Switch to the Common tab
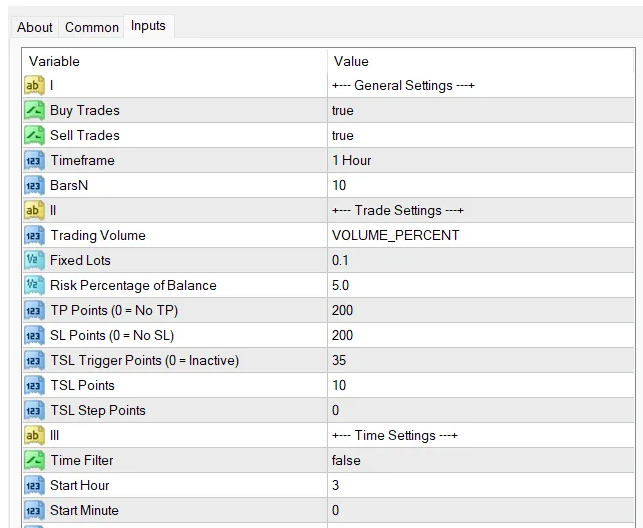This screenshot has height=528, width=643. (92, 27)
